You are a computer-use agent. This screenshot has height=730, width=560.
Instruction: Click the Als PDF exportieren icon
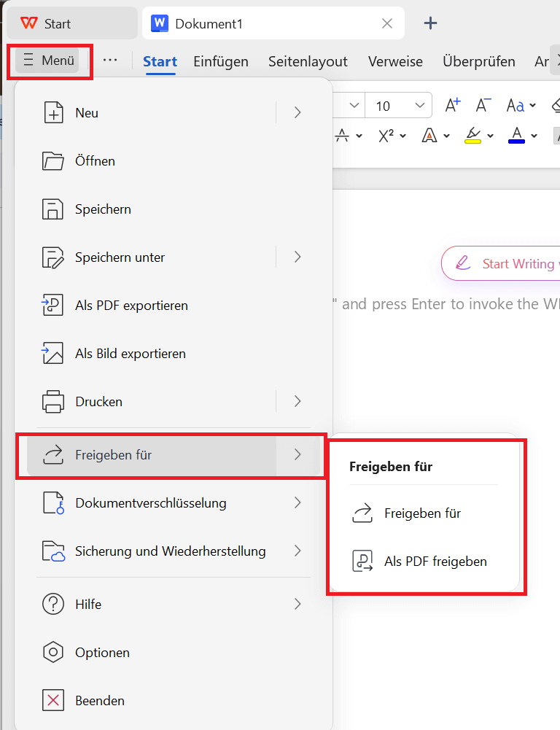[53, 306]
